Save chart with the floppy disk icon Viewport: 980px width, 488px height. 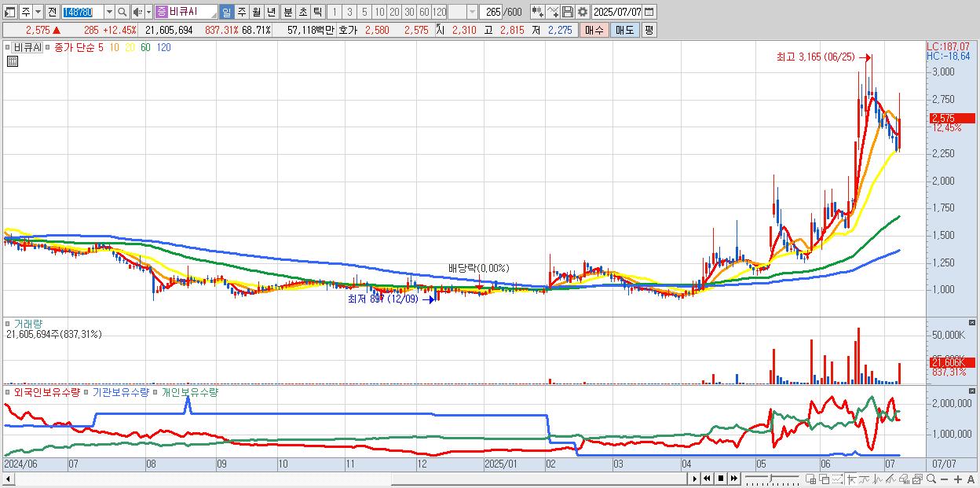[x=567, y=12]
